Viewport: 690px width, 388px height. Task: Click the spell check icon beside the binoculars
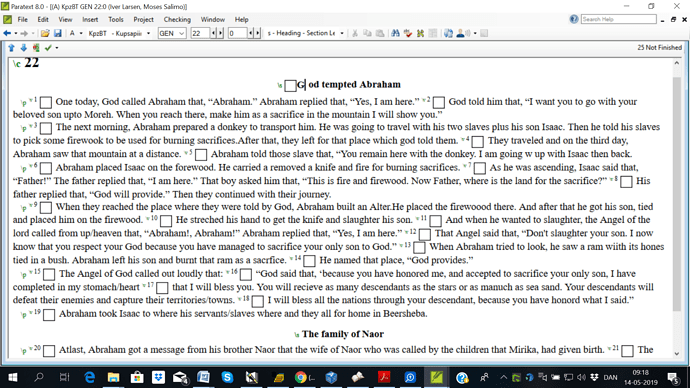pos(408,33)
